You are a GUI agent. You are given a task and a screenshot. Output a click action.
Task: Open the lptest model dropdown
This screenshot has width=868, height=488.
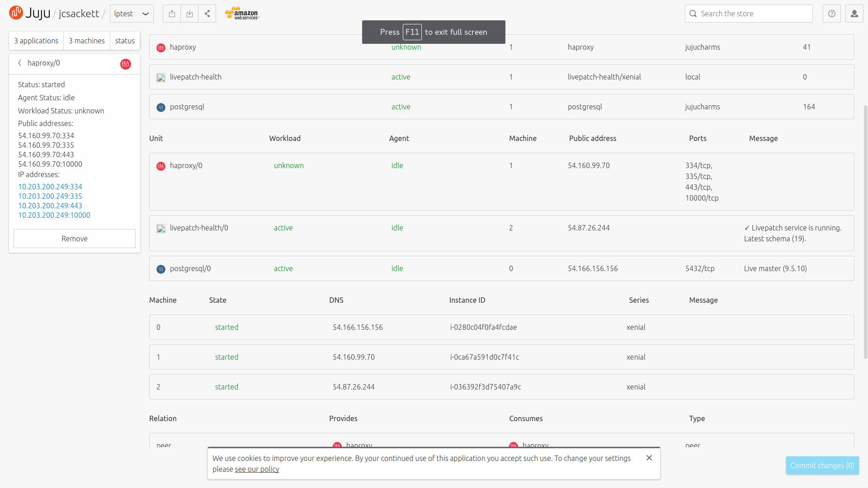[x=132, y=14]
